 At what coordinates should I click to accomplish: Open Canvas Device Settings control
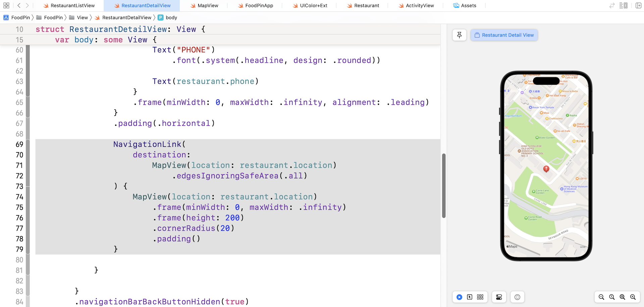pyautogui.click(x=499, y=297)
